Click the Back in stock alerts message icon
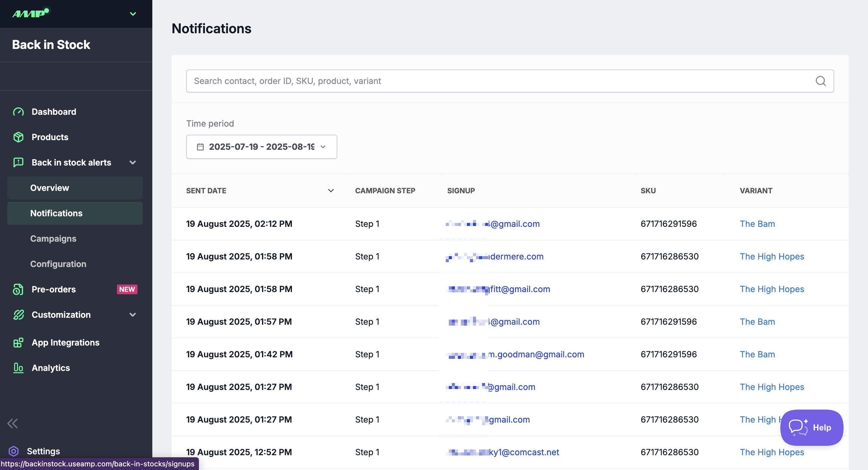Image resolution: width=868 pixels, height=470 pixels. pyautogui.click(x=18, y=162)
